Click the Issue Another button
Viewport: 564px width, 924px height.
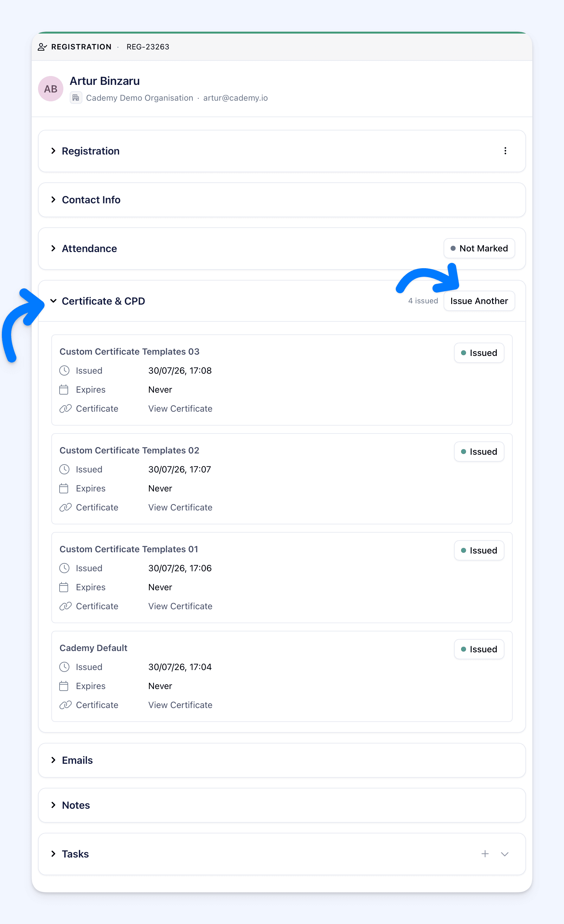tap(479, 301)
